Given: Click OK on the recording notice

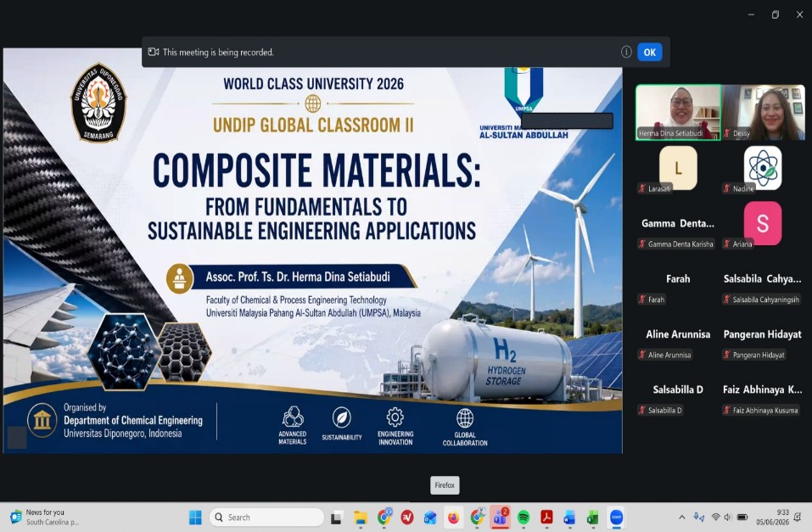Looking at the screenshot, I should point(649,53).
